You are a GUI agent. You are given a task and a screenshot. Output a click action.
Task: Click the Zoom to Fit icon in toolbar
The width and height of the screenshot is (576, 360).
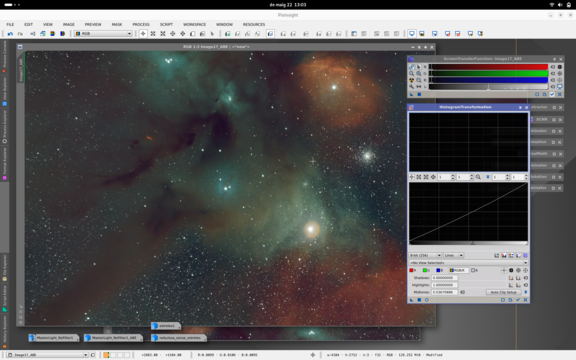[x=153, y=33]
